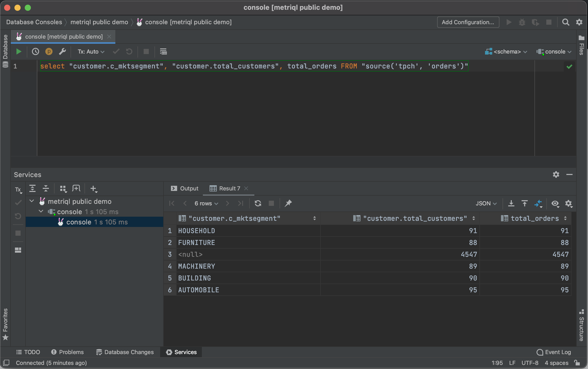Pin the Result 7 tab using the pin icon

coord(288,203)
